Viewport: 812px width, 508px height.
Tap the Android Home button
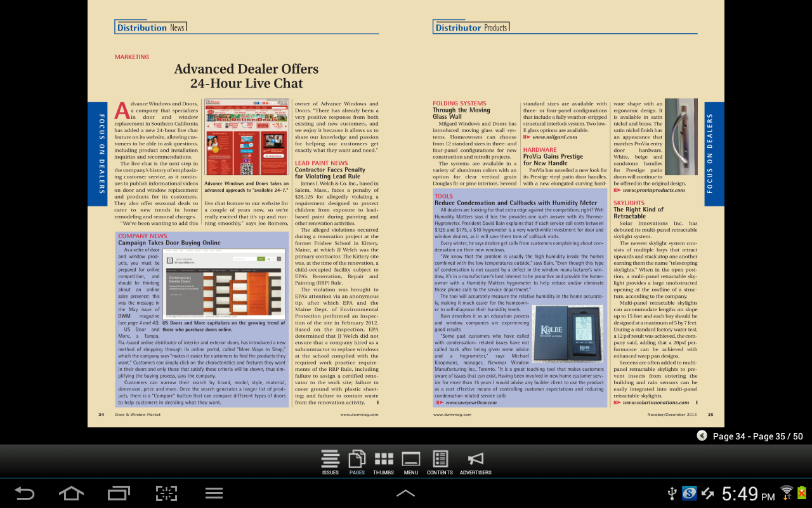[71, 493]
